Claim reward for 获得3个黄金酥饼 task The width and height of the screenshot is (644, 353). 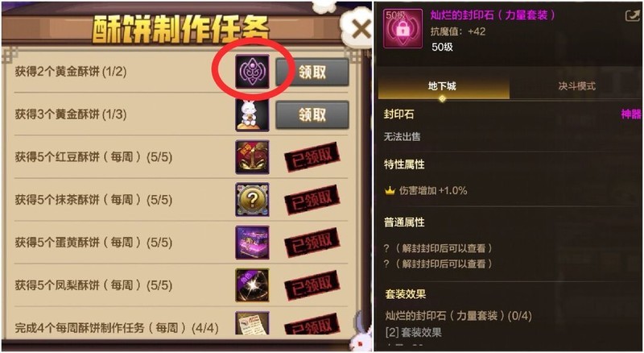[x=312, y=114]
